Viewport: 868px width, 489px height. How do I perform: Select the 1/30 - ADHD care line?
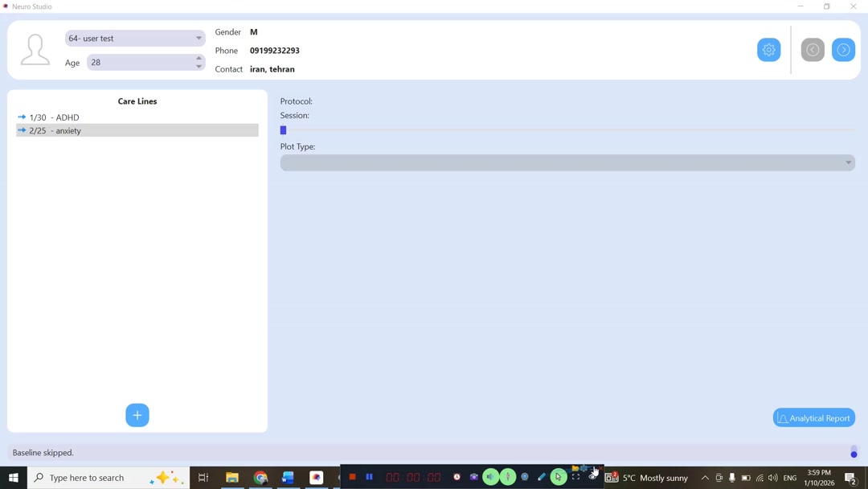tap(137, 117)
